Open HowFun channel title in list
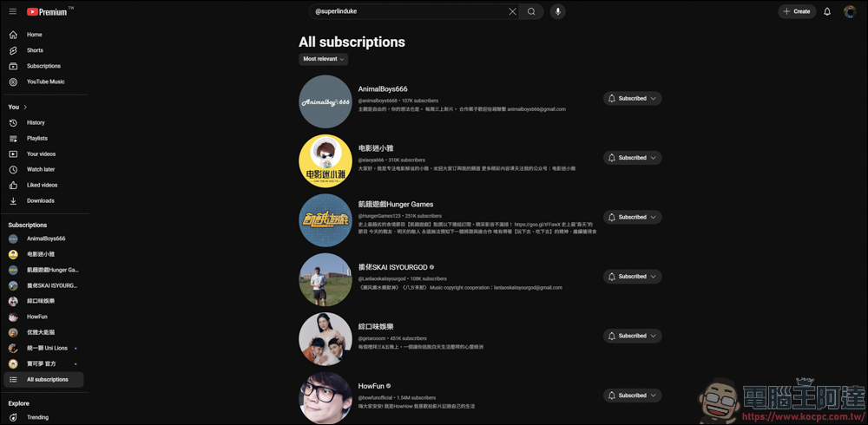Image resolution: width=868 pixels, height=425 pixels. tap(371, 386)
